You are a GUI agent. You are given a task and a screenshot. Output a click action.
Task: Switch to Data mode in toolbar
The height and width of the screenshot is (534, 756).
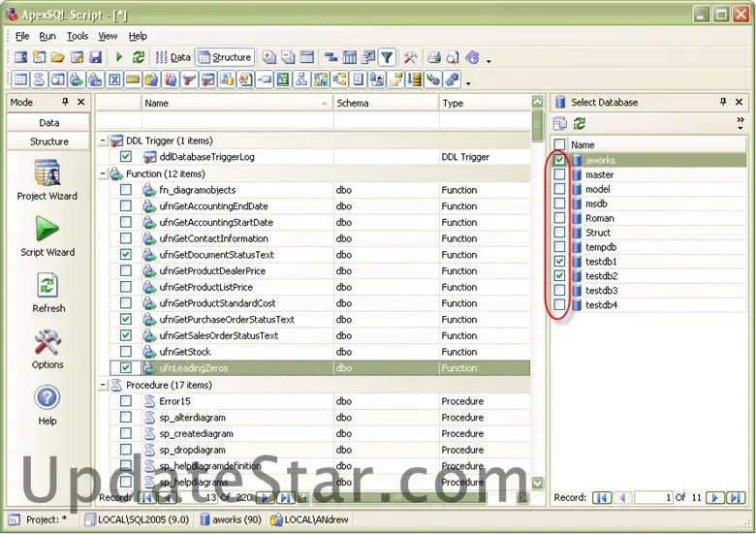pyautogui.click(x=173, y=57)
